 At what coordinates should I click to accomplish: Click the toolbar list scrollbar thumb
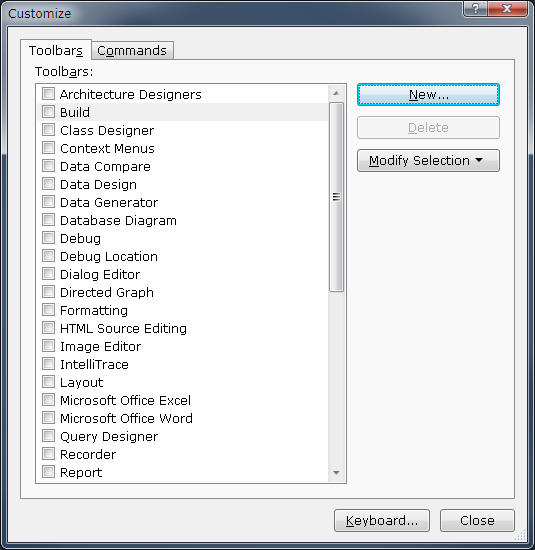(336, 197)
